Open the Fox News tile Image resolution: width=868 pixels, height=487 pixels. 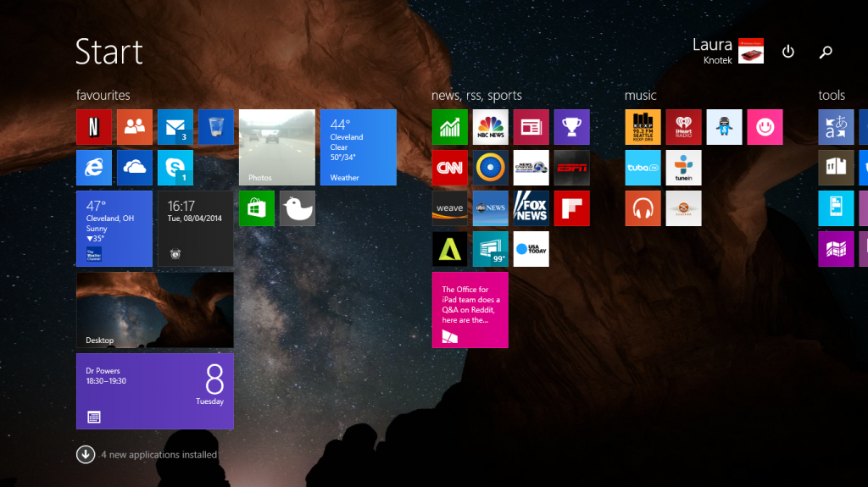coord(531,208)
